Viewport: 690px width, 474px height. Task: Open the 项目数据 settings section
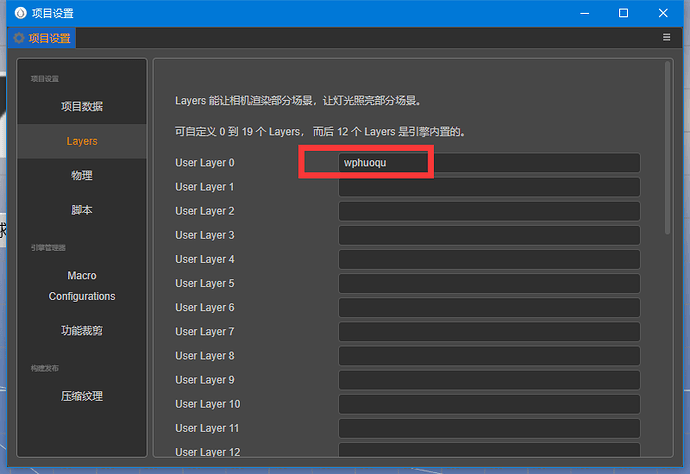[82, 107]
